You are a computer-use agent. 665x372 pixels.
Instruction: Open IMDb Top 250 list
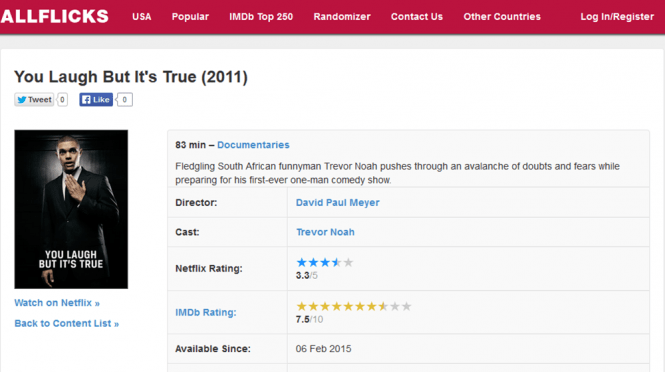coord(261,17)
